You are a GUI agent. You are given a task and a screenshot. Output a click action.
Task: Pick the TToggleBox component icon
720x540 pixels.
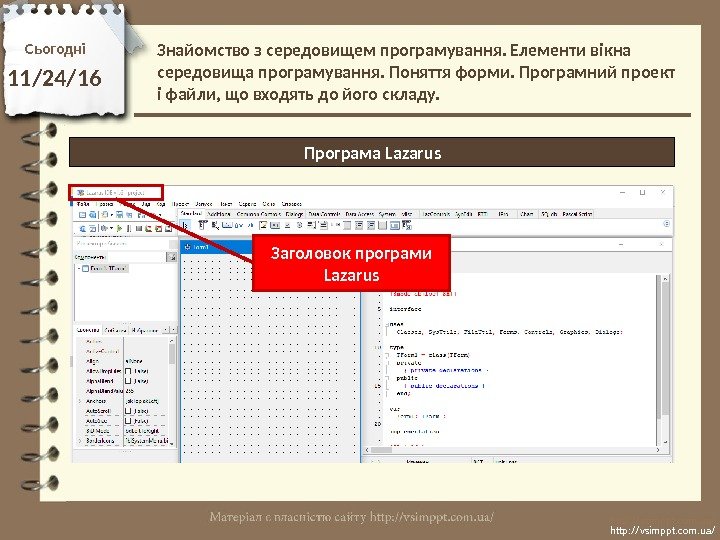coord(275,225)
